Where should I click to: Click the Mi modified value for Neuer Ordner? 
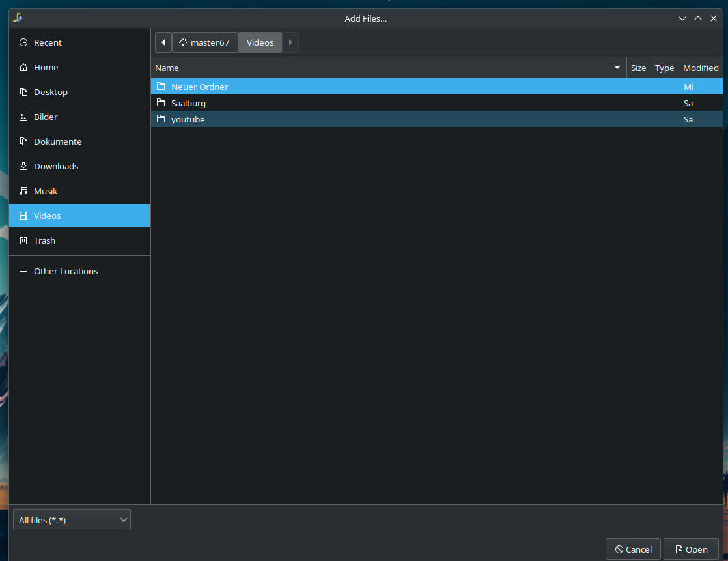point(688,87)
